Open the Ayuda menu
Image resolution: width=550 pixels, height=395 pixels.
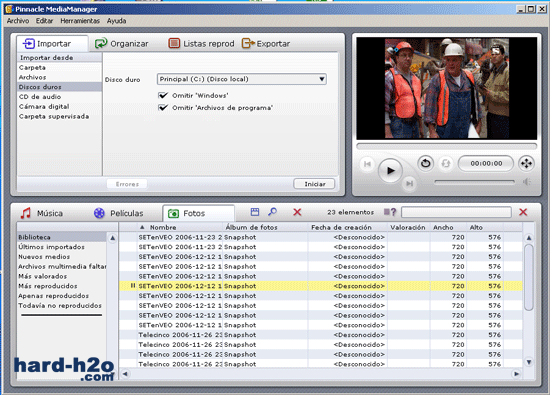pos(116,21)
